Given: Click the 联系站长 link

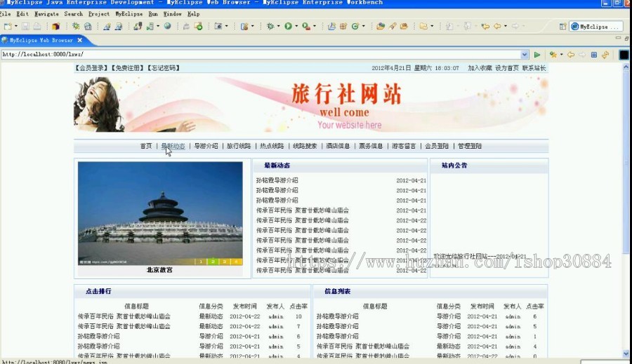Looking at the screenshot, I should coord(534,68).
